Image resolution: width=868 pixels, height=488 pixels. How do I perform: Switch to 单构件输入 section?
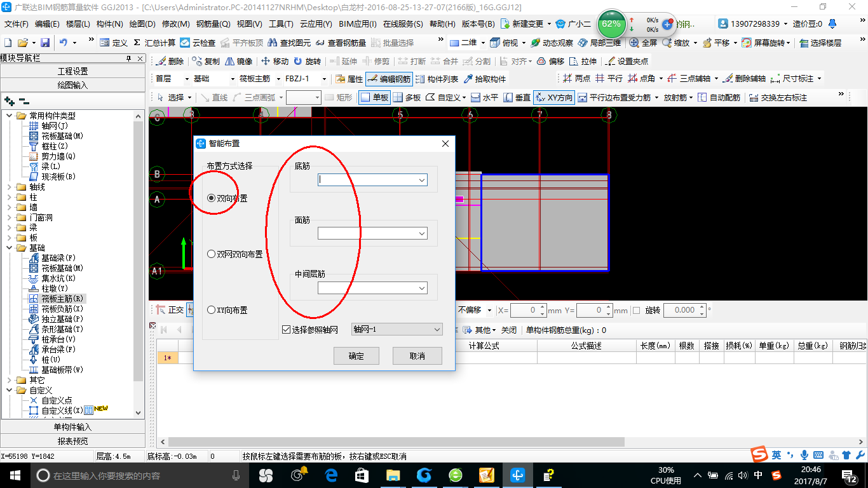tap(73, 427)
